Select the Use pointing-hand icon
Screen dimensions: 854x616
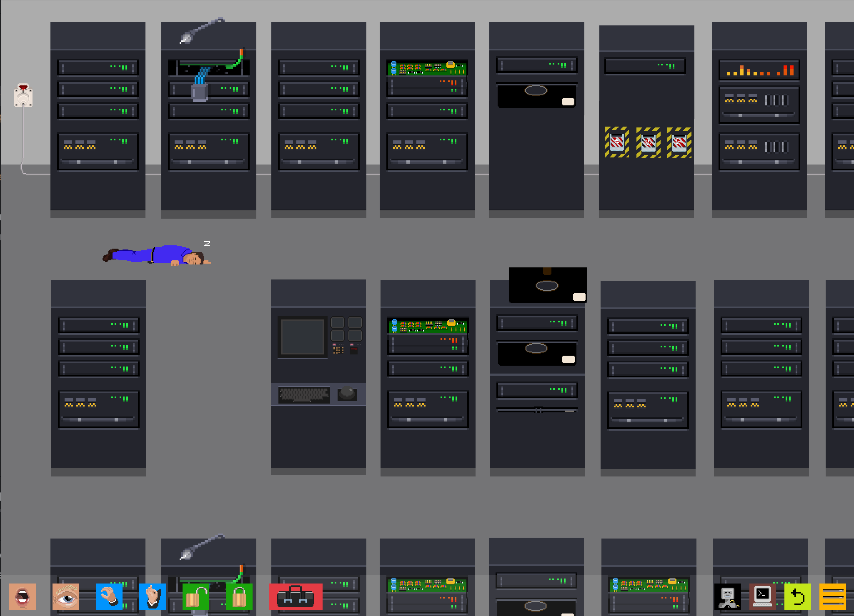pyautogui.click(x=152, y=596)
